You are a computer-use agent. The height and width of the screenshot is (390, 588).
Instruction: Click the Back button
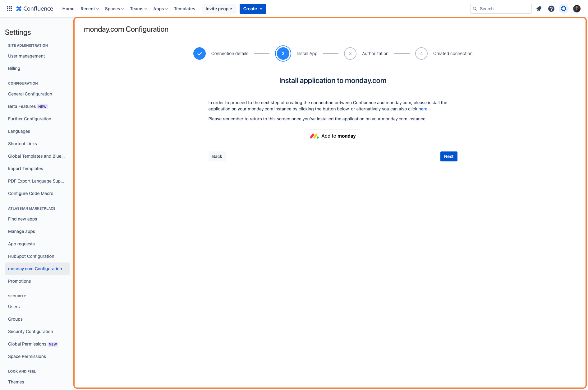pyautogui.click(x=217, y=156)
